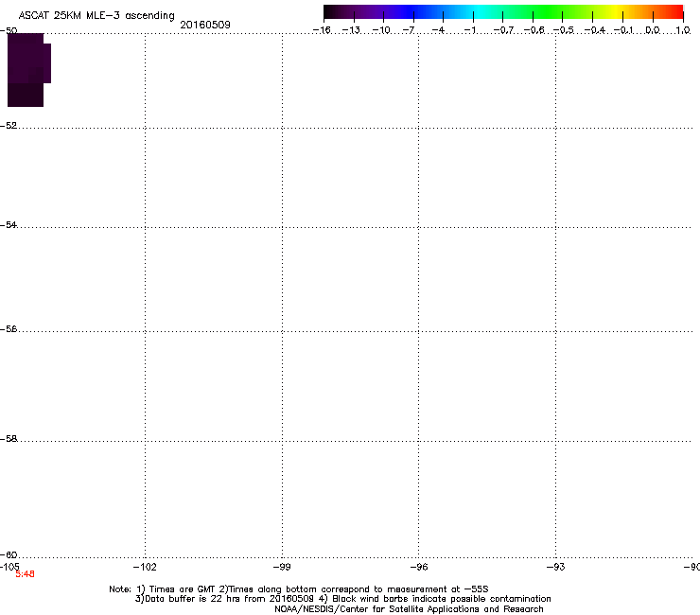Click the -16 color scale label
The height and width of the screenshot is (615, 700).
[x=322, y=30]
